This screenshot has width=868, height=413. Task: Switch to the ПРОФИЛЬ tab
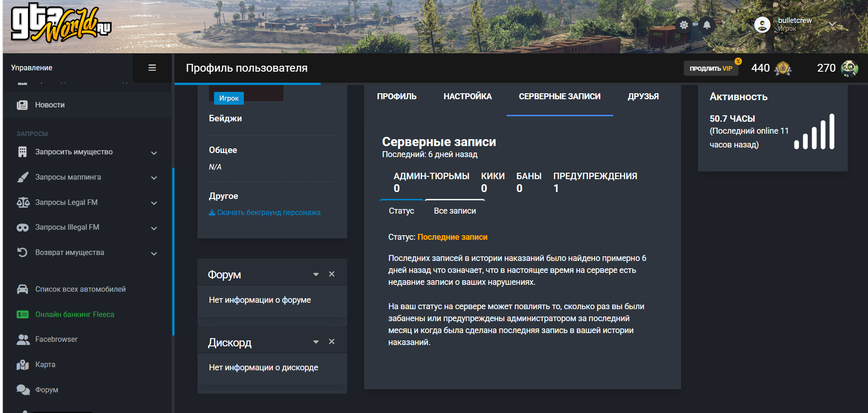click(x=397, y=96)
